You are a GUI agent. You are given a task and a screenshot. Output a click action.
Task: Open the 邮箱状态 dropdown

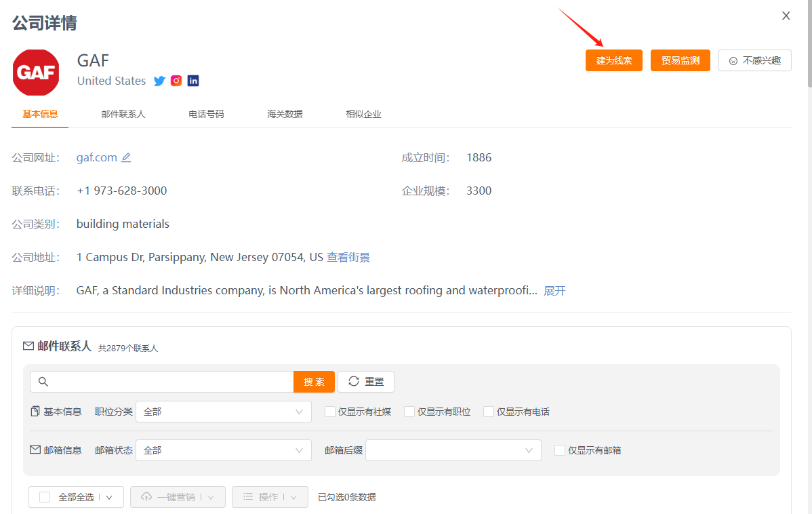(224, 450)
